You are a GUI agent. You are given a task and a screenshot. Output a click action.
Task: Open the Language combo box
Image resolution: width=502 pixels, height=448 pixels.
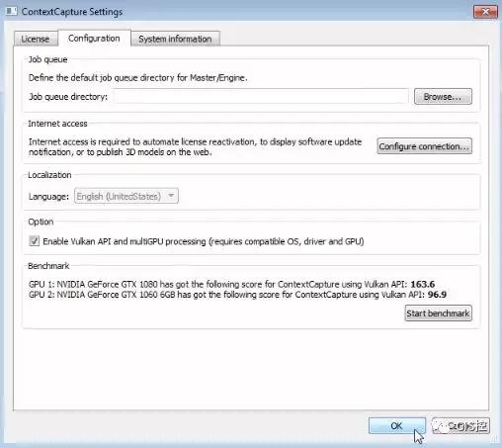tap(126, 196)
